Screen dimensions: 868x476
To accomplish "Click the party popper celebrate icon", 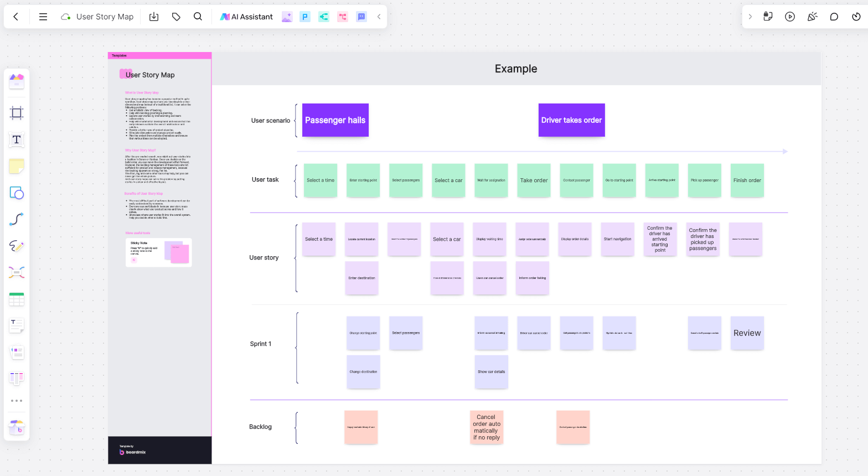I will (x=812, y=17).
